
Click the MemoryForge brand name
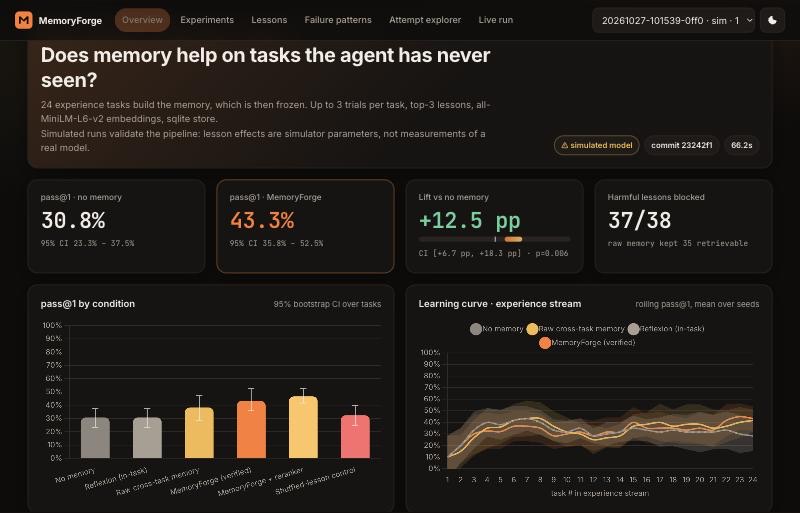click(x=70, y=21)
